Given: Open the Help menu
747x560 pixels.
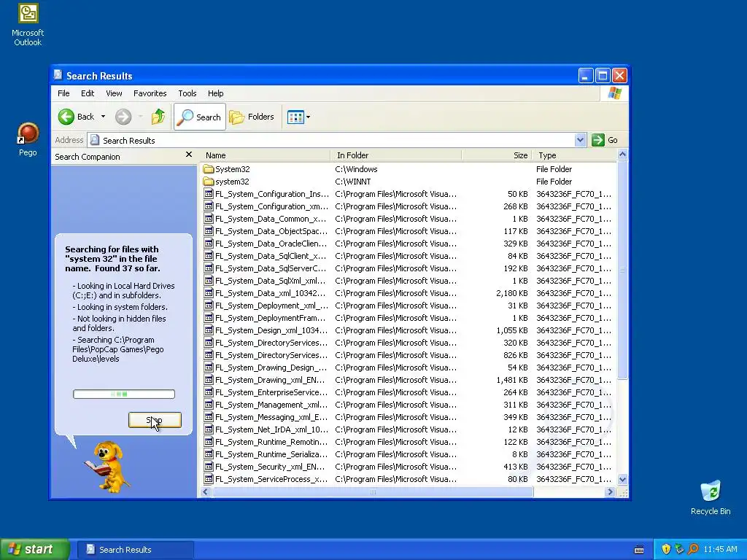Looking at the screenshot, I should click(x=215, y=93).
